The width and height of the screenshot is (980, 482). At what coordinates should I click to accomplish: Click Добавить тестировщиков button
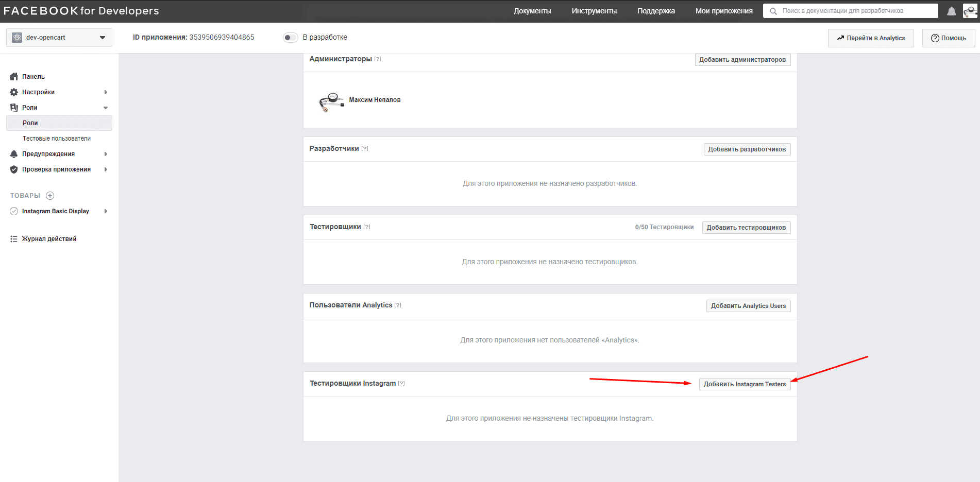tap(746, 228)
